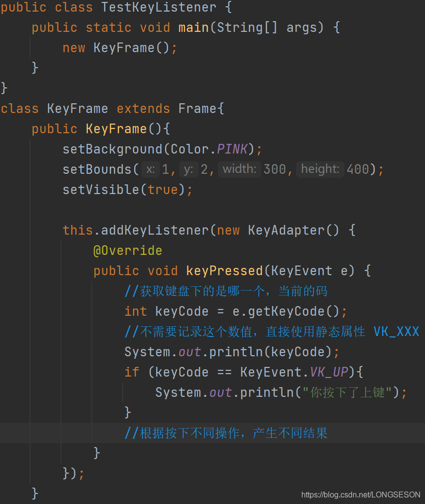Image resolution: width=425 pixels, height=504 pixels.
Task: Click setVisible method call
Action: click(x=101, y=190)
